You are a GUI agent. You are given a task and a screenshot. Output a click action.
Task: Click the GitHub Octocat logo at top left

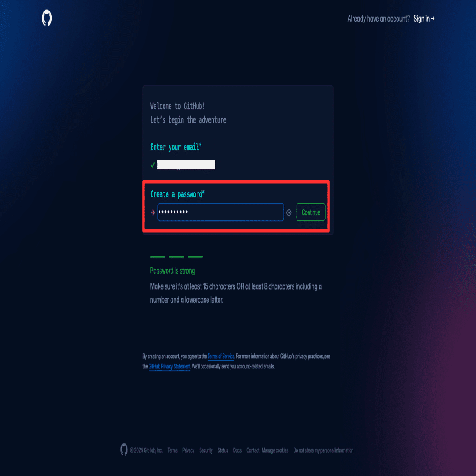47,18
